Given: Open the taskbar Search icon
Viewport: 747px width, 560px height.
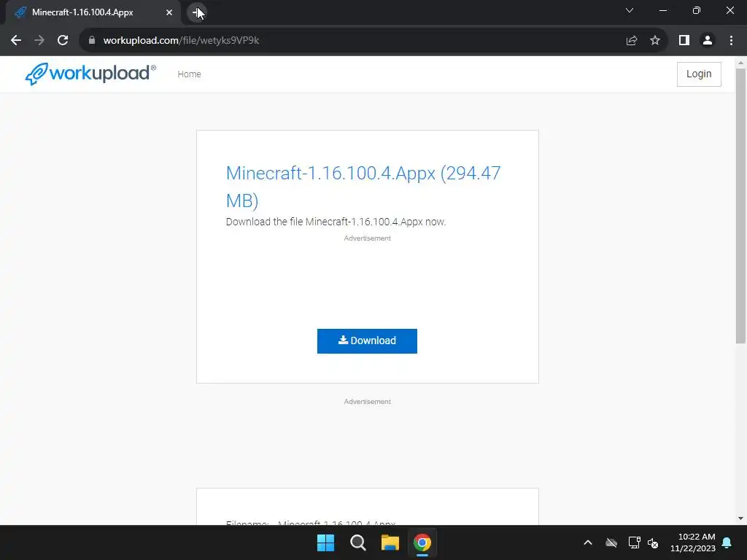Looking at the screenshot, I should pyautogui.click(x=357, y=542).
